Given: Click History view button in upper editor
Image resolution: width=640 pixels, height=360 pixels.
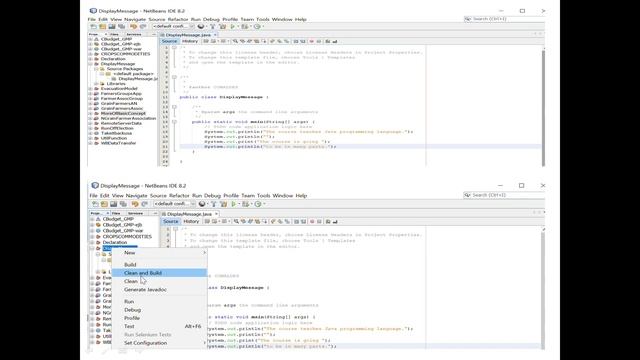Looking at the screenshot, I should tap(190, 41).
